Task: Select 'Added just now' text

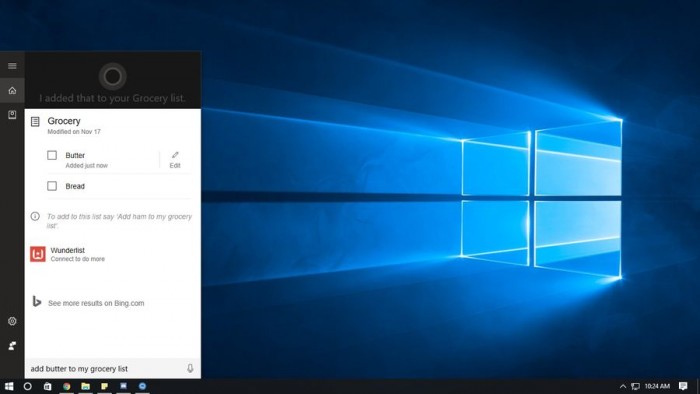Action: tap(87, 166)
